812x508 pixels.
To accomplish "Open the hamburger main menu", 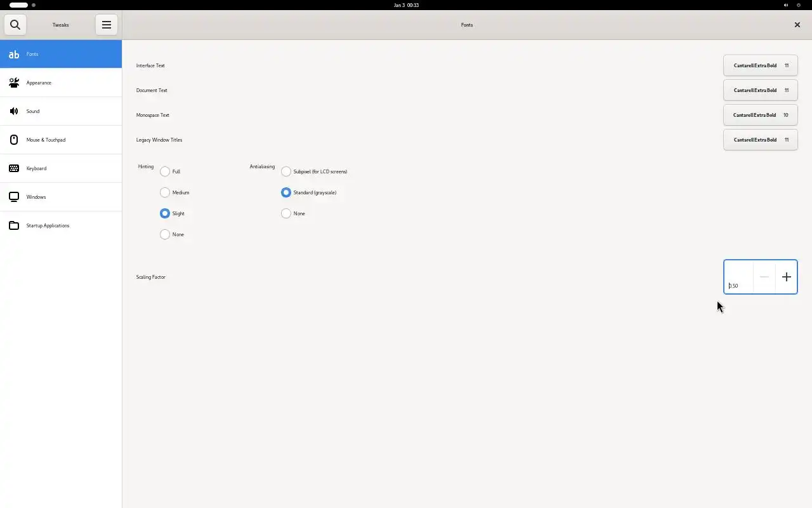I will pos(107,25).
